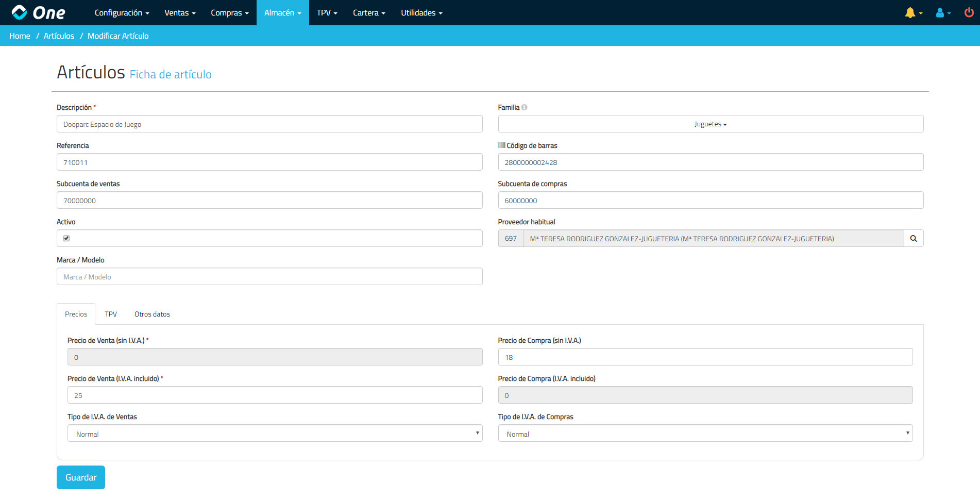Click the Familia info icon

[524, 108]
